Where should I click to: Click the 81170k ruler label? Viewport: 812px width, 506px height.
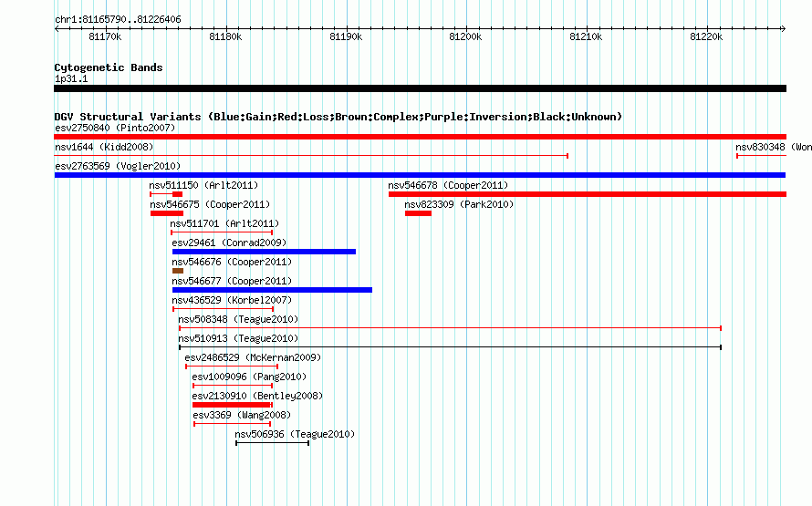[x=105, y=36]
